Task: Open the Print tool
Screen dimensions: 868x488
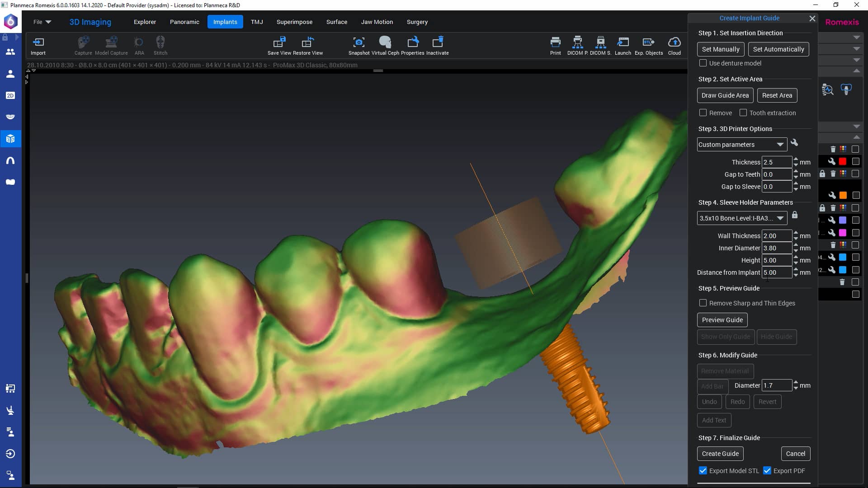Action: point(555,42)
